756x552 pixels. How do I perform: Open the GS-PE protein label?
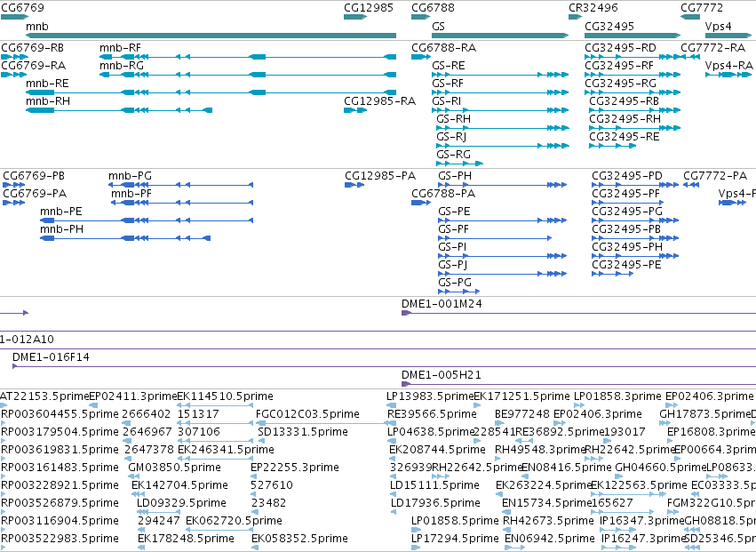(x=454, y=212)
